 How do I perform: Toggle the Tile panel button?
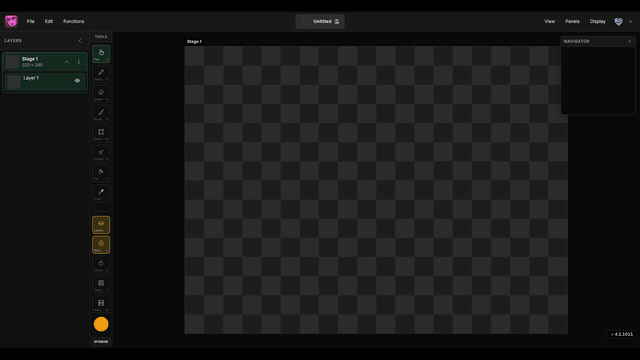click(101, 285)
